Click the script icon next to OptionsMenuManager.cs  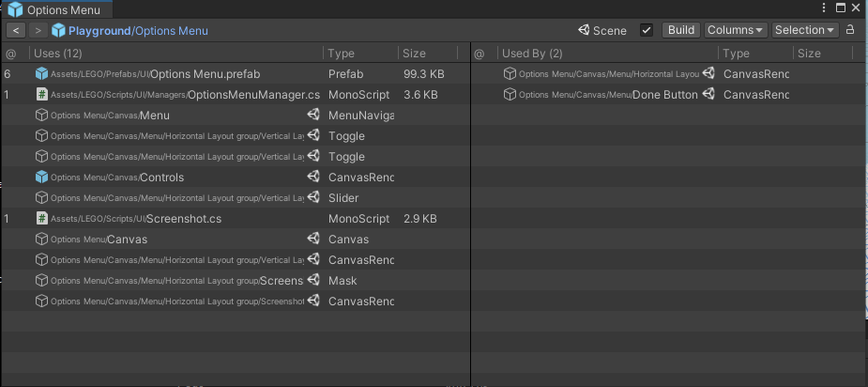point(41,94)
